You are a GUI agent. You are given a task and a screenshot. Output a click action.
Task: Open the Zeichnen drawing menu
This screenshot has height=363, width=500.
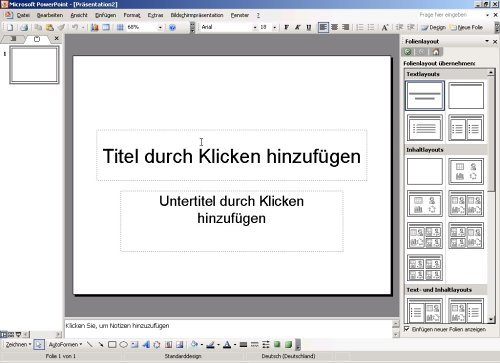(18, 344)
